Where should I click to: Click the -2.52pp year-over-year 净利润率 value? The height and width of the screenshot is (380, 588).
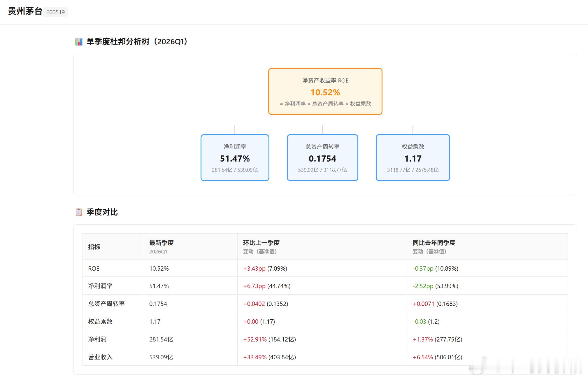[423, 286]
